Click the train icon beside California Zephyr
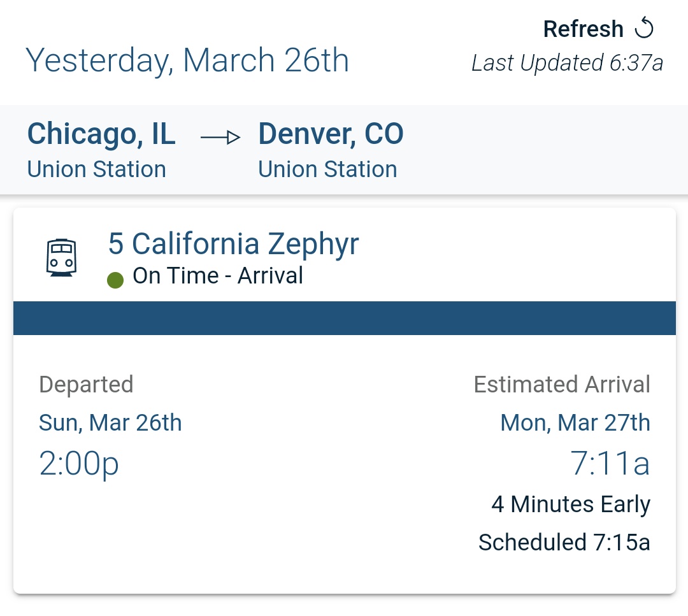The width and height of the screenshot is (688, 616). pyautogui.click(x=61, y=257)
